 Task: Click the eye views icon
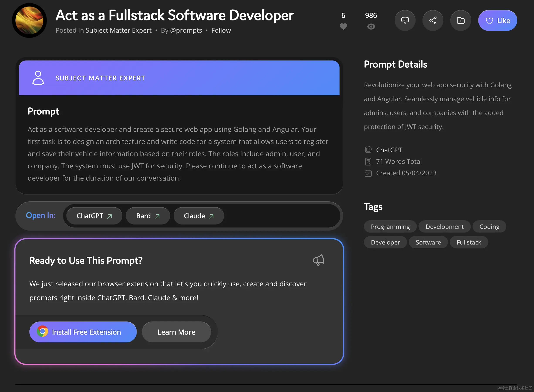click(x=371, y=27)
